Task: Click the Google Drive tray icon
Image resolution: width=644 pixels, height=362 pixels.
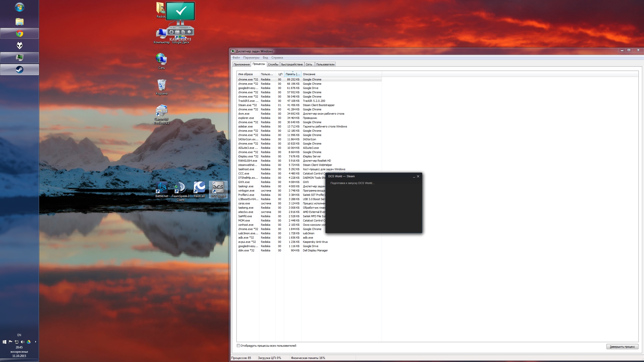Action: [29, 342]
